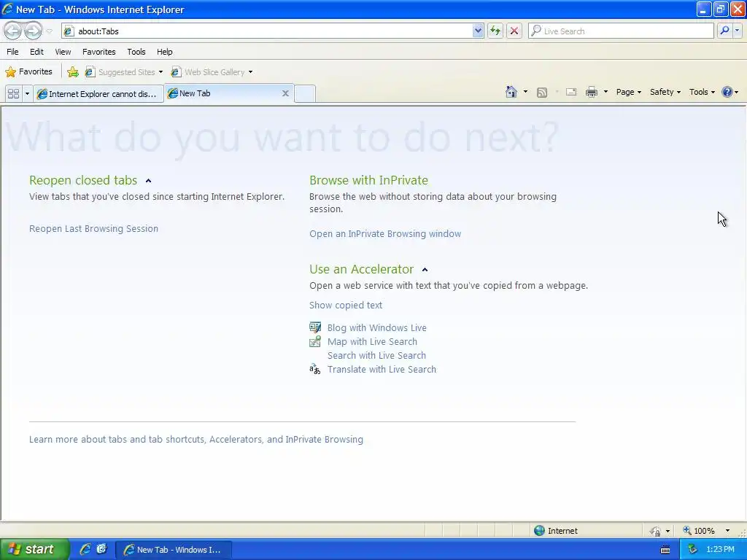Image resolution: width=747 pixels, height=560 pixels.
Task: Click Reopen Last Browsing Session link
Action: point(93,228)
